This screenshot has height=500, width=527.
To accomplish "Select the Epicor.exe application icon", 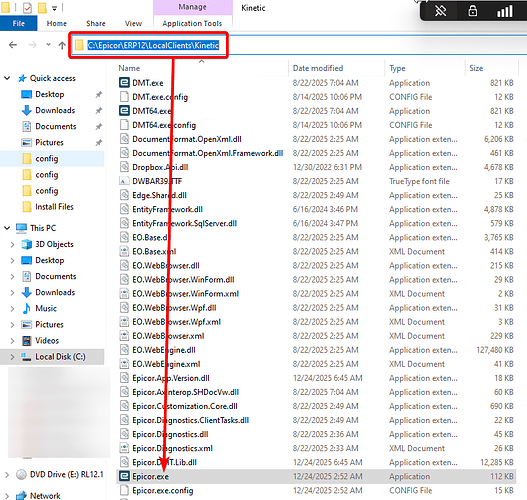I will 124,476.
